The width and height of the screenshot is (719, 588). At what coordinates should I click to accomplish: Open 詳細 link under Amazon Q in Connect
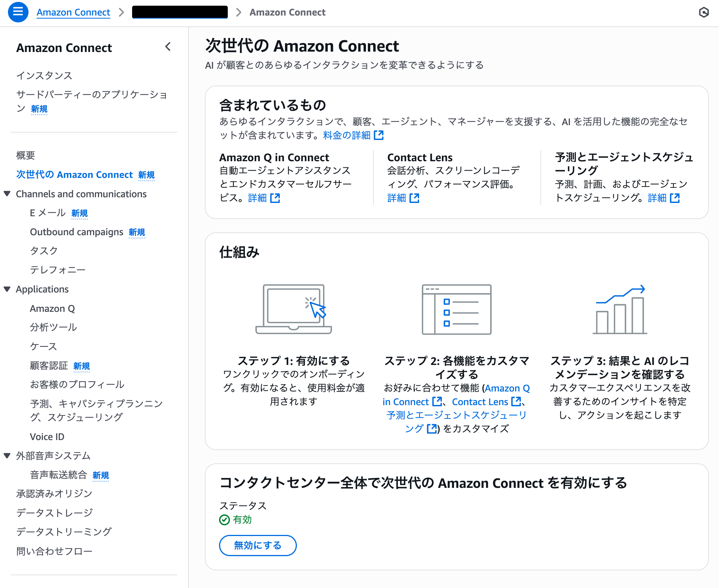[x=257, y=198]
